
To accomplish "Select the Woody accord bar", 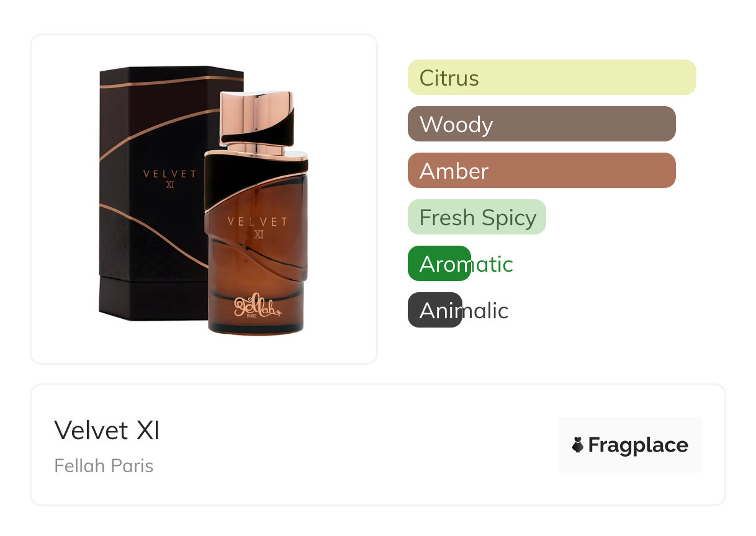I will point(541,124).
